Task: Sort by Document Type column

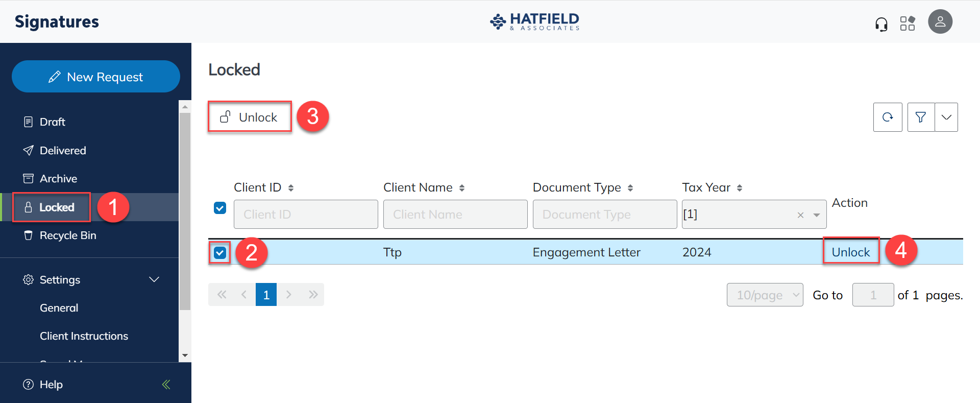Action: point(630,188)
